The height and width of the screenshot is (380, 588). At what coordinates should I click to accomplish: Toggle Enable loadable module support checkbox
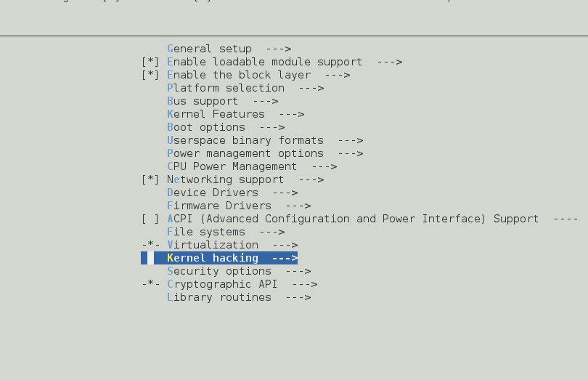pos(150,62)
